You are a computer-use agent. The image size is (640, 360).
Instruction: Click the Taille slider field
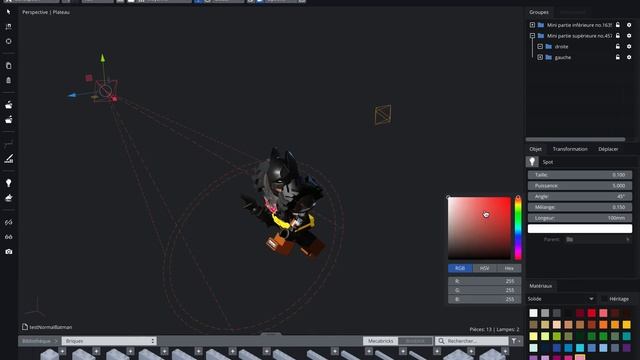click(580, 175)
